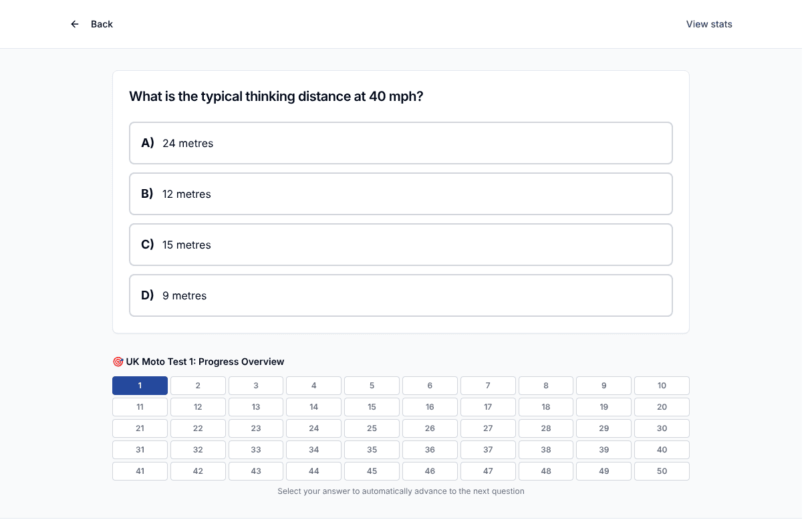The image size is (812, 528).
Task: Jump to question 2
Action: click(198, 386)
